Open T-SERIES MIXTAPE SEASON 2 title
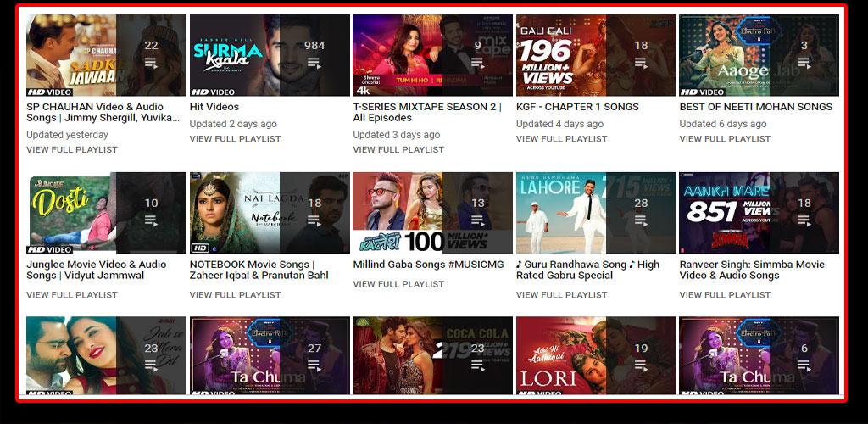The image size is (868, 424). [x=427, y=113]
